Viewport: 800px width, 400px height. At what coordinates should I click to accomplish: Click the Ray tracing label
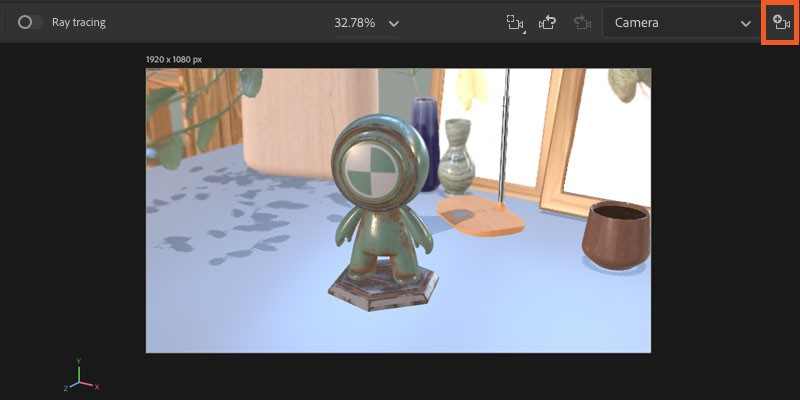tap(79, 22)
